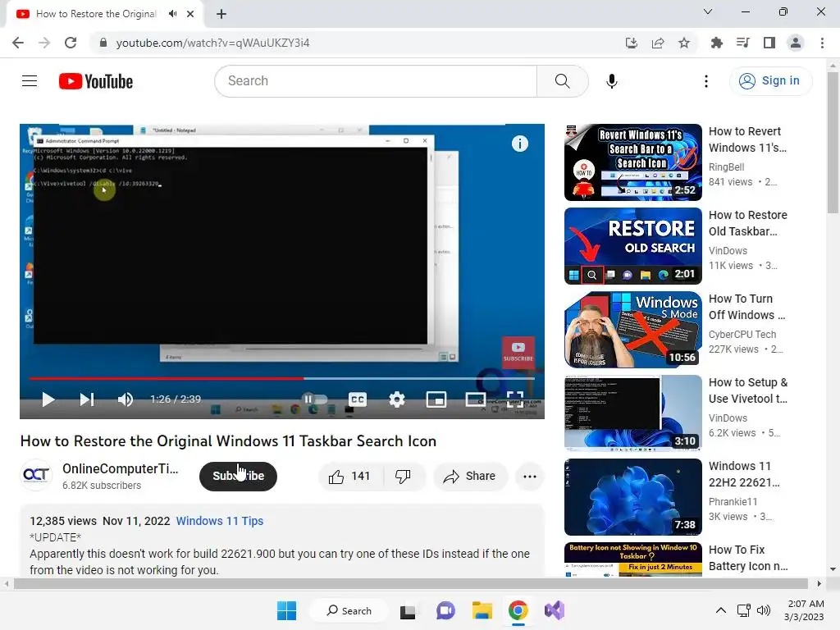Toggle closed captions CC
Image resolution: width=840 pixels, height=630 pixels.
tap(358, 399)
